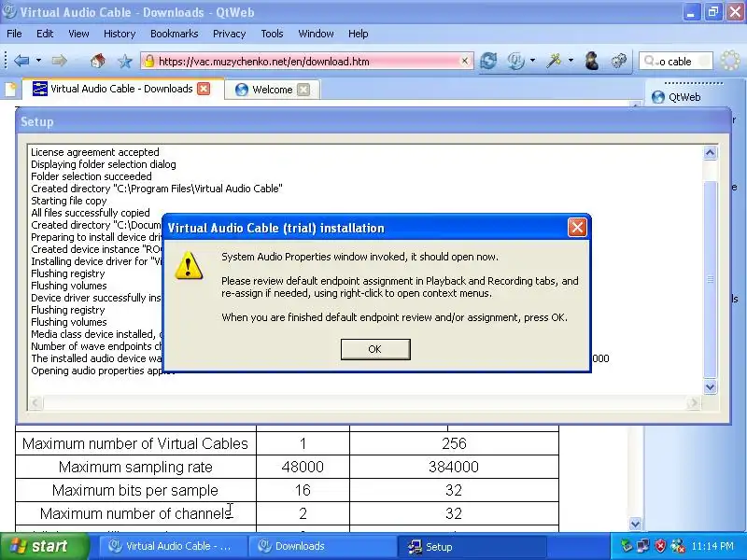Switch to the Setup taskbar button
This screenshot has height=560, width=747.
tap(472, 547)
